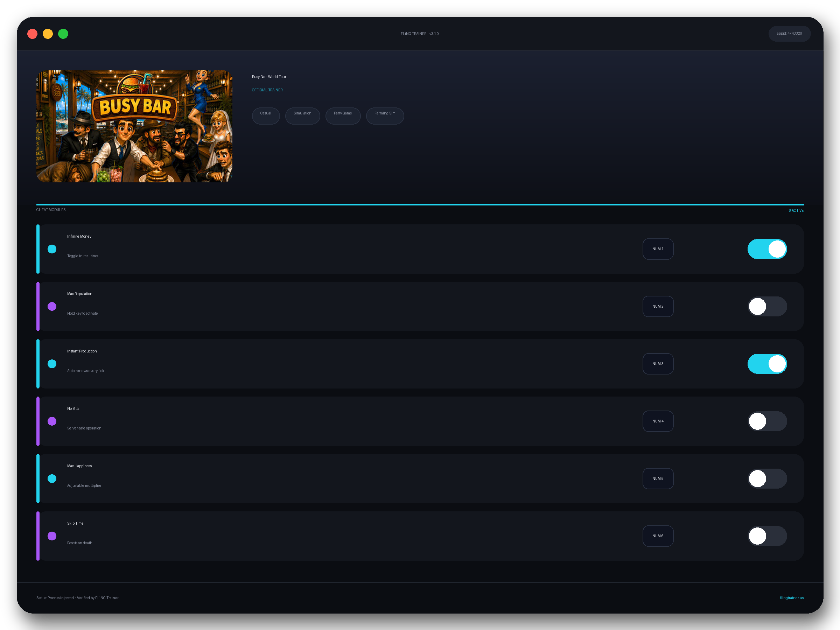The image size is (840, 630).
Task: Click the Busy Bar - World Tour title
Action: tap(269, 77)
